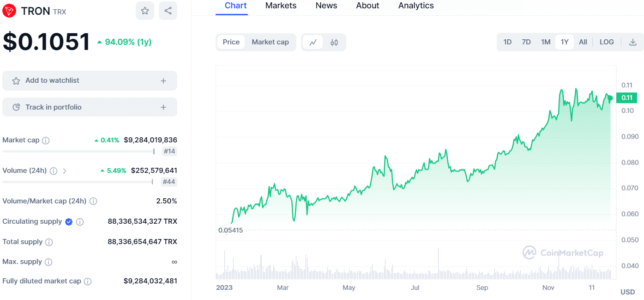The height and width of the screenshot is (300, 644).
Task: Open the News tab
Action: click(326, 6)
